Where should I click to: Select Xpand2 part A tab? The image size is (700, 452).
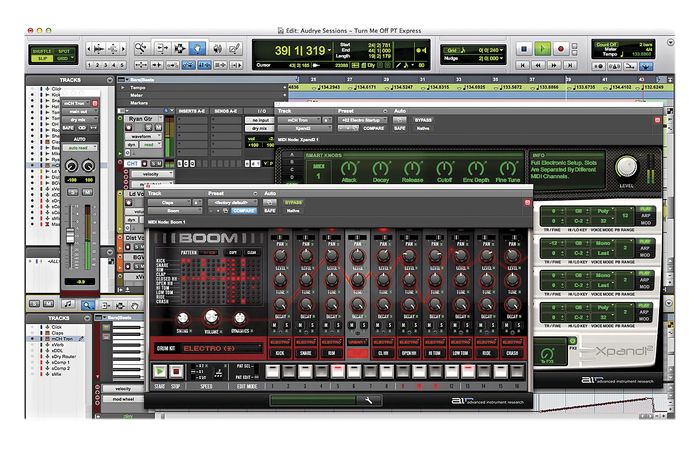tap(292, 154)
